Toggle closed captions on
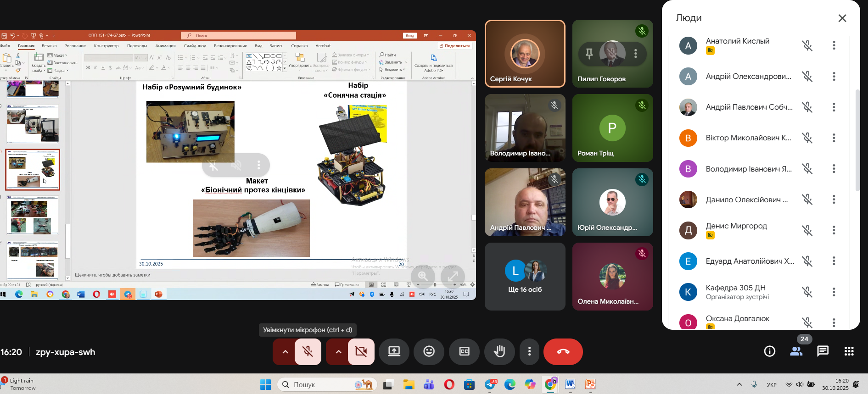 click(464, 352)
